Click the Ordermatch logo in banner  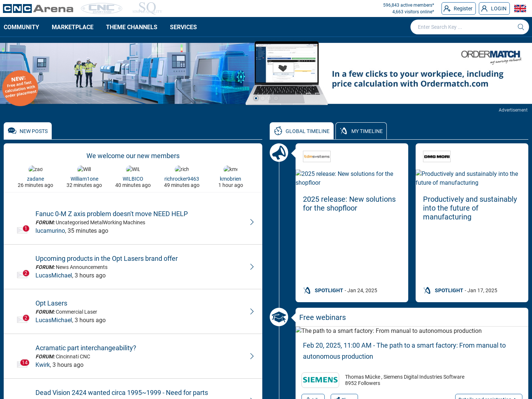coord(491,57)
